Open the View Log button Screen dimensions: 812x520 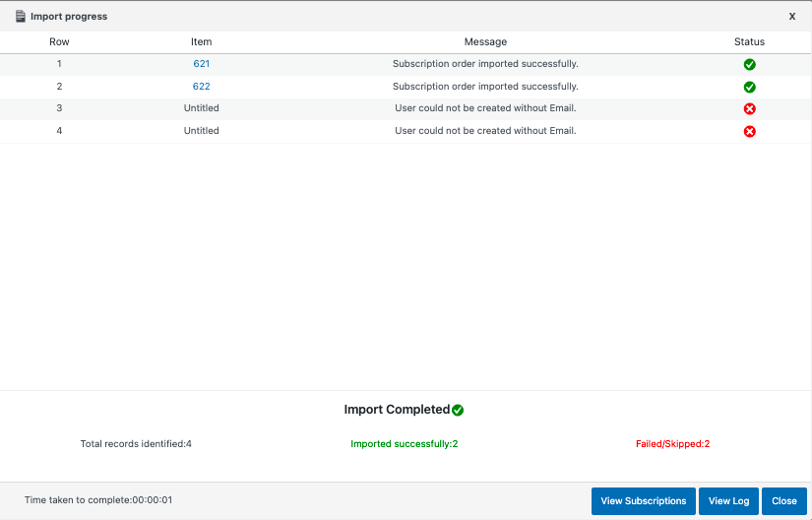pyautogui.click(x=728, y=501)
